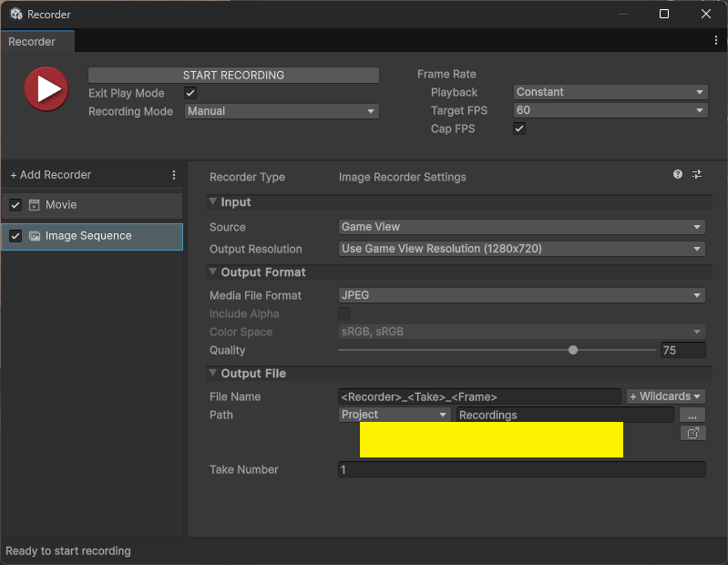Collapse the Output Format section

(213, 272)
